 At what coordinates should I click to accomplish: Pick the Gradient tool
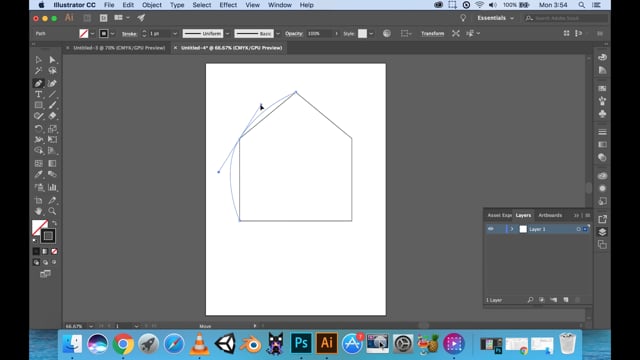(52, 163)
